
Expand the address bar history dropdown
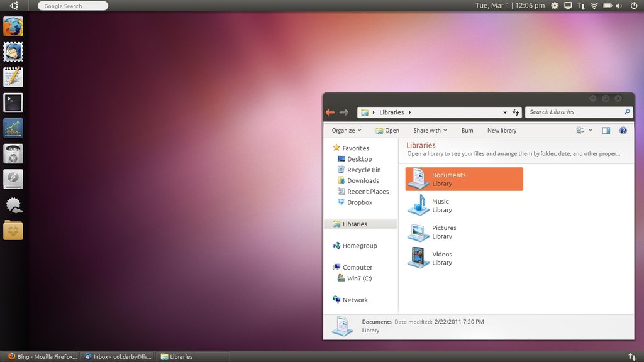click(x=505, y=112)
